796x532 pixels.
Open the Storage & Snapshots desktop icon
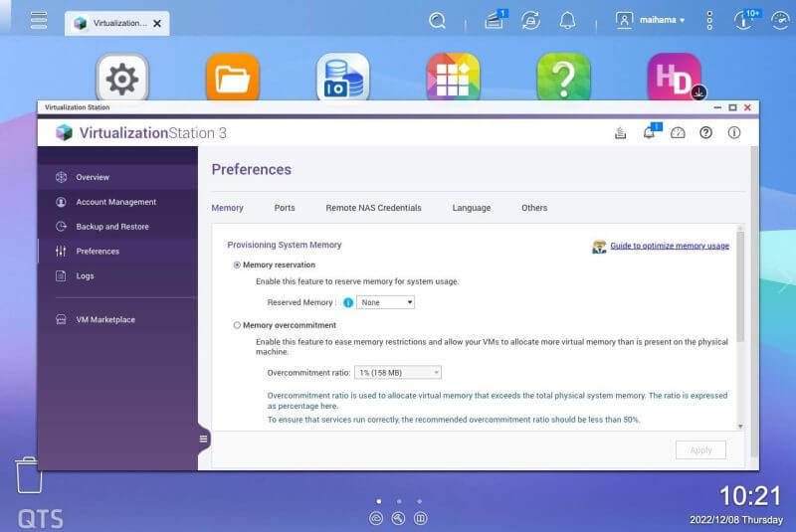tap(343, 78)
